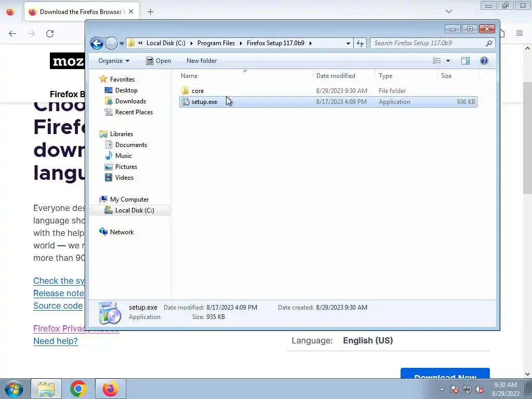The image size is (532, 399).
Task: Open recent pages dropdown arrow in Explorer
Action: click(122, 44)
